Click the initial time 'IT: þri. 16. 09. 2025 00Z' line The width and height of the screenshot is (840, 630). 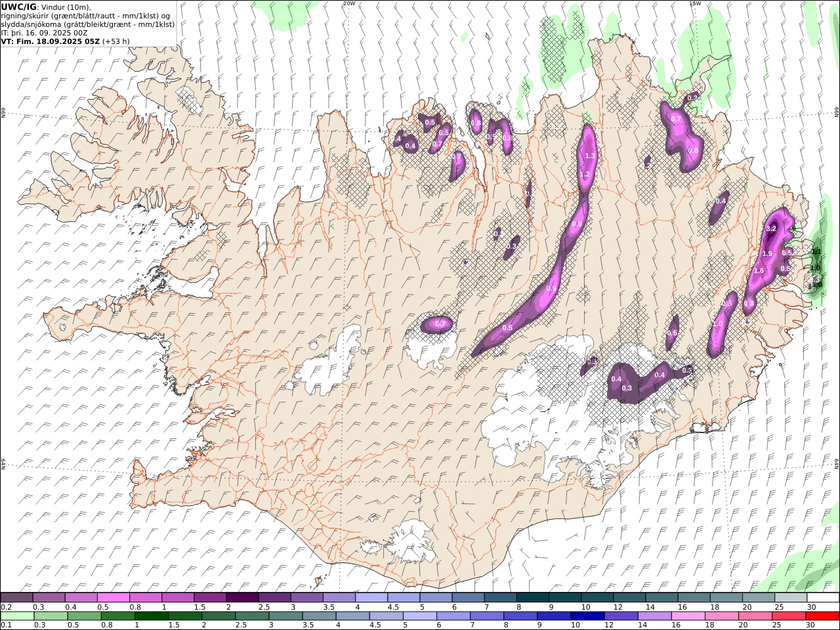pos(44,32)
